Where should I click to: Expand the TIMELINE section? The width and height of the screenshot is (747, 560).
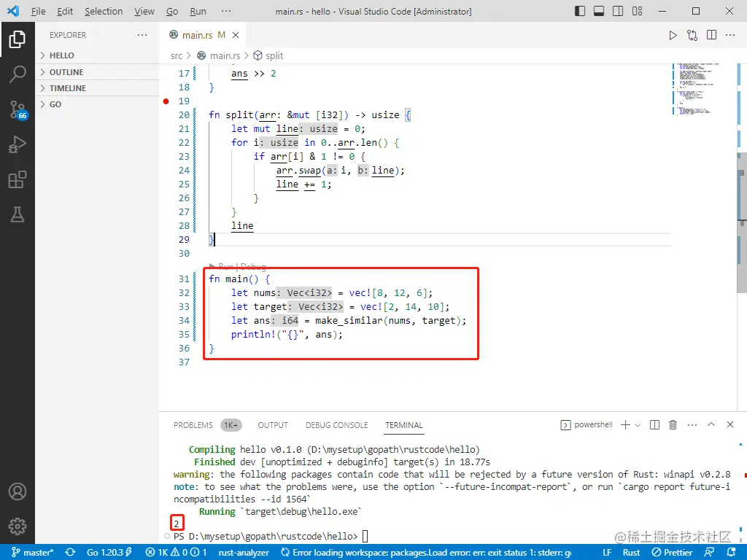(97, 88)
